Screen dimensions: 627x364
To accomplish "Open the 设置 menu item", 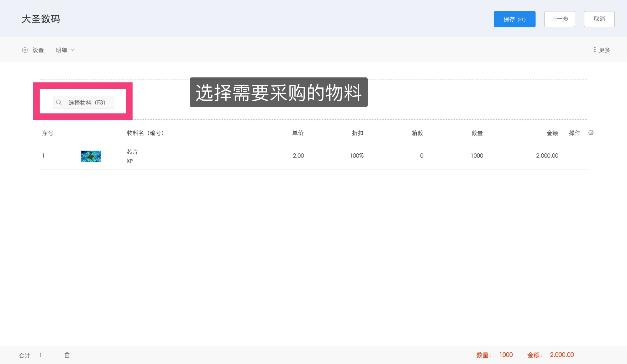I will click(x=38, y=50).
